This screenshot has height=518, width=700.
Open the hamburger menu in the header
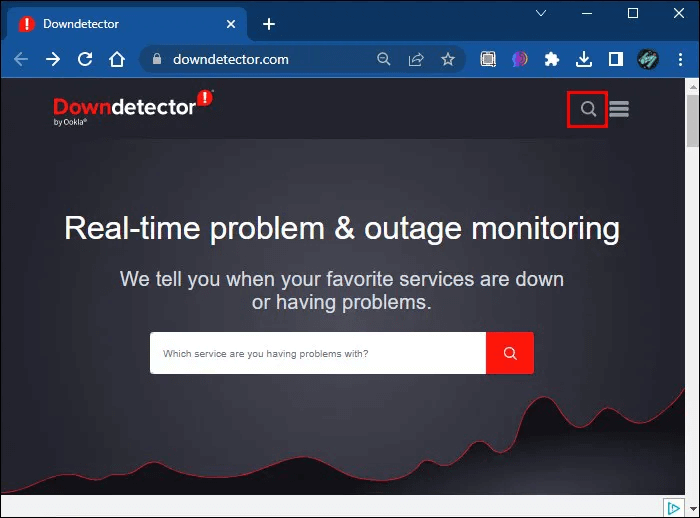click(x=619, y=109)
